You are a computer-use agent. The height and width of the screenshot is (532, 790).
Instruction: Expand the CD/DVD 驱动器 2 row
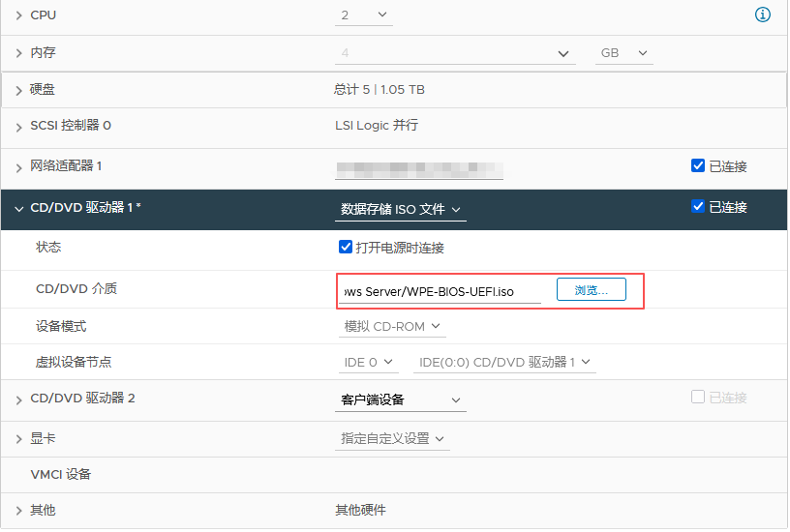(19, 399)
